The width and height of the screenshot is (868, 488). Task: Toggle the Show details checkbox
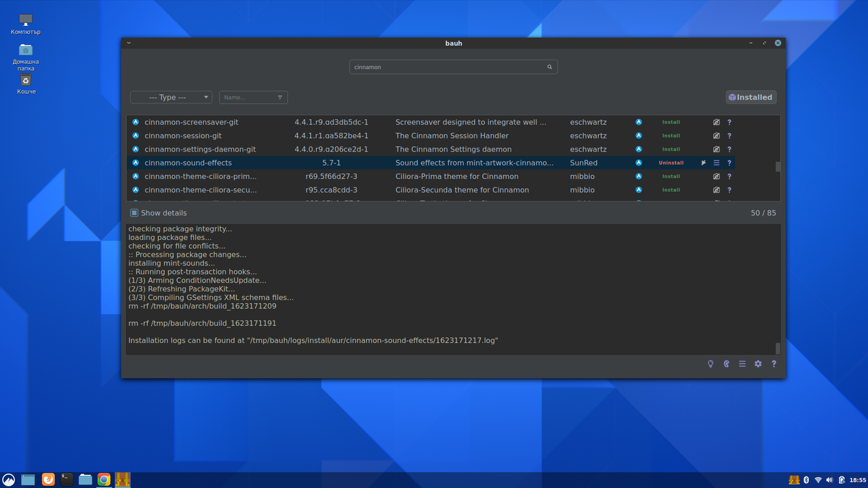coord(134,213)
